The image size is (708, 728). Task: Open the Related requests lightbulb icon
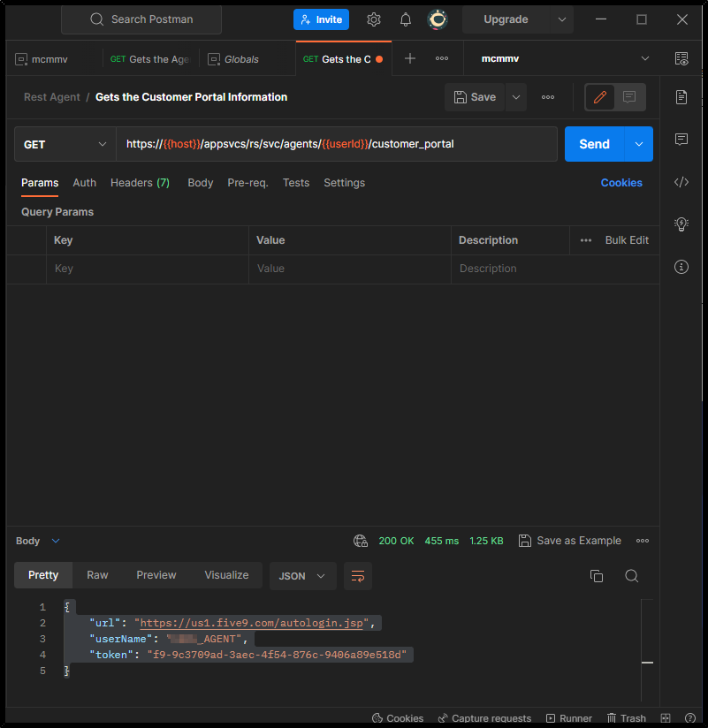pyautogui.click(x=681, y=224)
